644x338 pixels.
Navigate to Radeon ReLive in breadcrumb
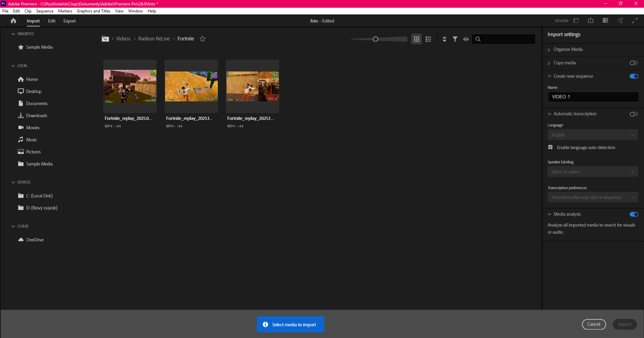point(154,39)
